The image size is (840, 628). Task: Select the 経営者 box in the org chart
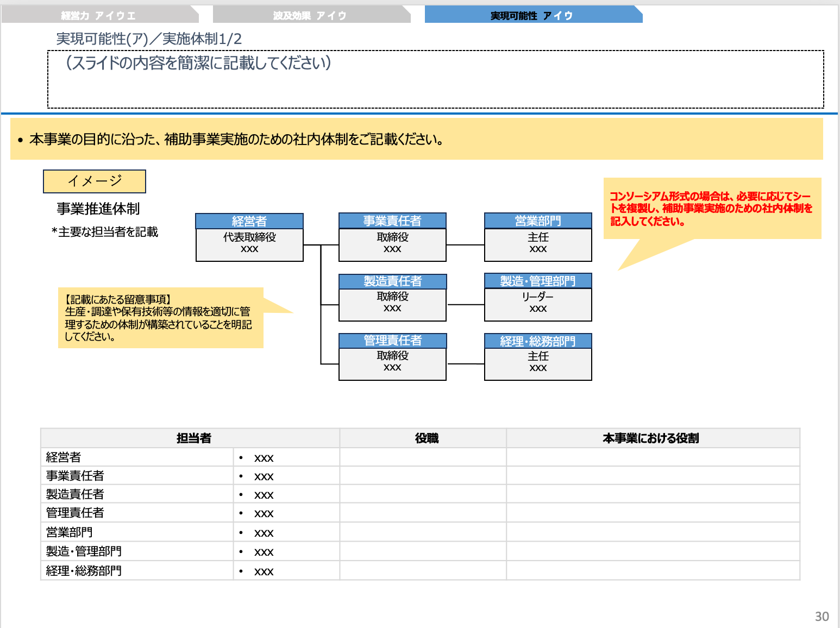tap(249, 237)
